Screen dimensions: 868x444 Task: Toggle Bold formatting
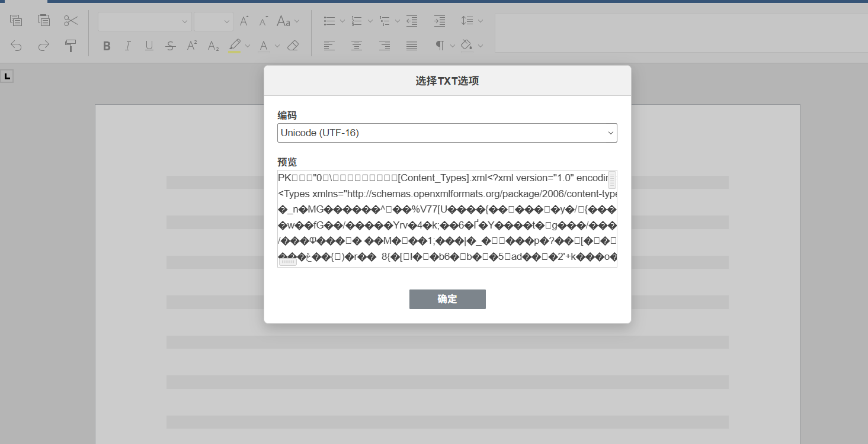107,46
